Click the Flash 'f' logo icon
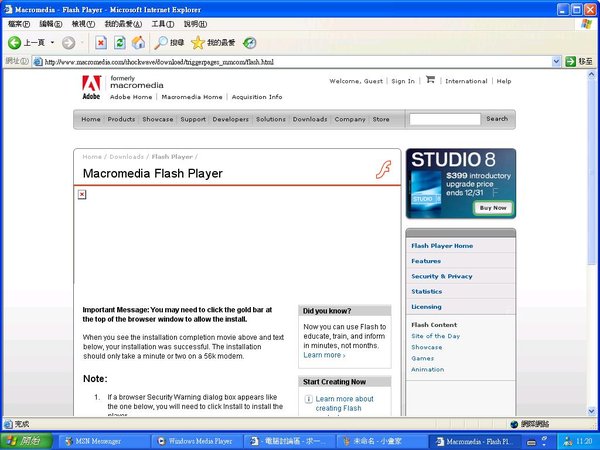 [383, 170]
